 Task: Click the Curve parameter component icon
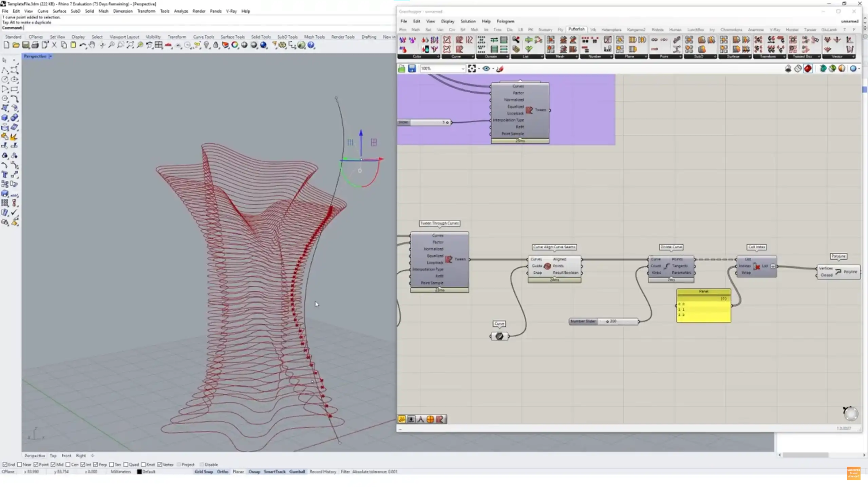click(x=499, y=336)
